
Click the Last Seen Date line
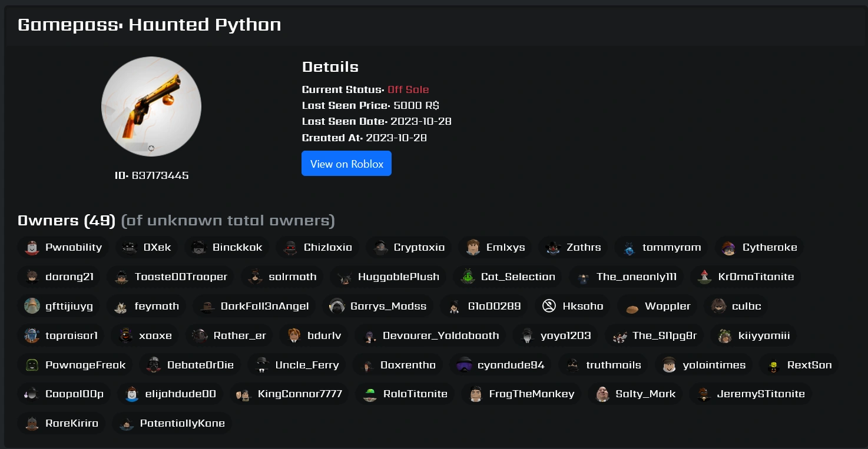[377, 121]
